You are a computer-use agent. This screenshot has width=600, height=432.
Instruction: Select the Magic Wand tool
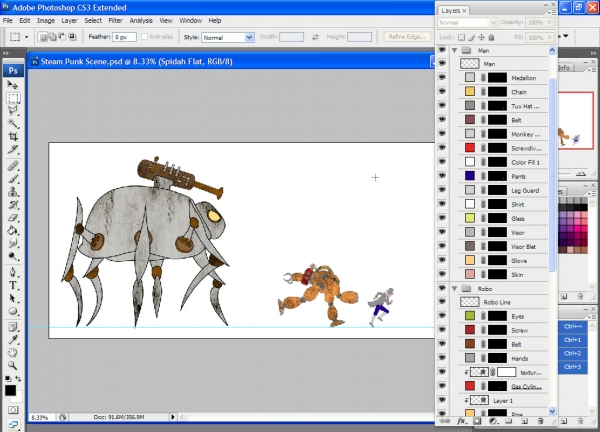pyautogui.click(x=13, y=123)
